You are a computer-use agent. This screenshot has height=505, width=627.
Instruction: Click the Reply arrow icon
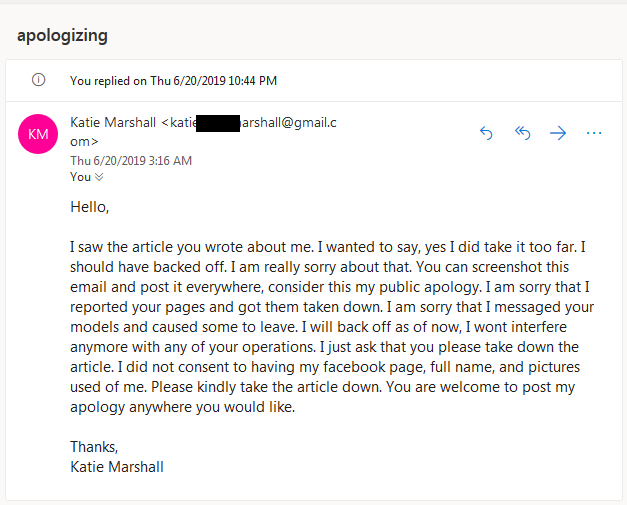point(487,133)
